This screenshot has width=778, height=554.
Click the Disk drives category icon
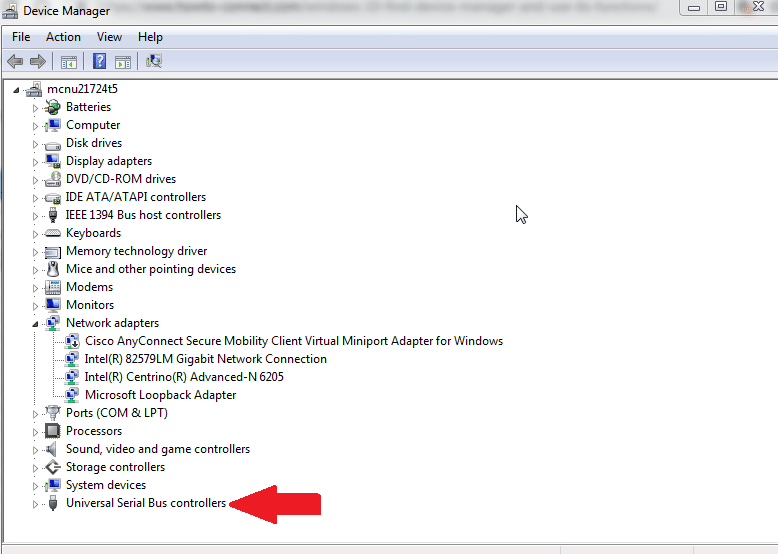(52, 144)
